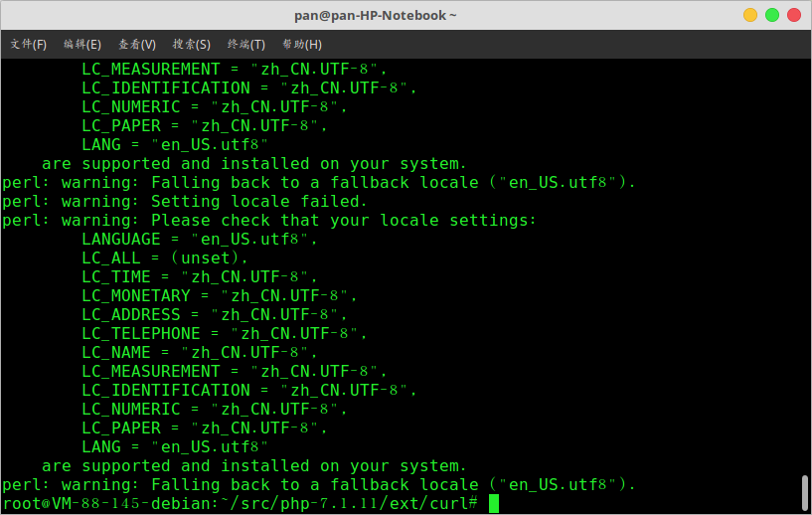This screenshot has height=515, width=812.
Task: Open the 文件(F) file menu
Action: click(29, 45)
